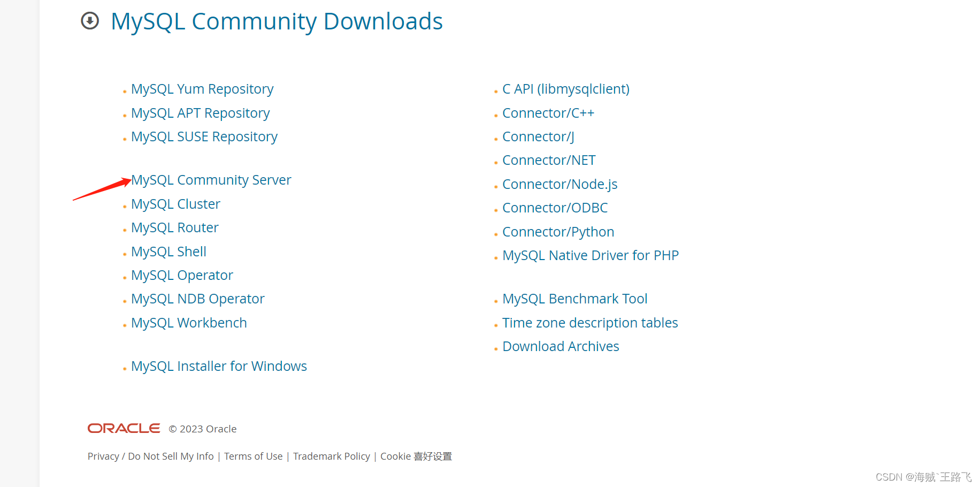Open Connector/Python download link
This screenshot has height=487, width=980.
558,232
